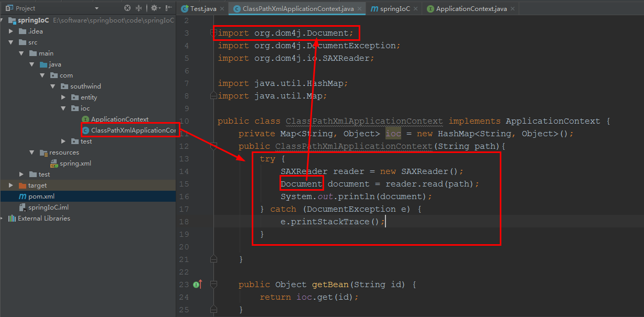
Task: Collapse the resources folder arrow
Action: coord(32,152)
